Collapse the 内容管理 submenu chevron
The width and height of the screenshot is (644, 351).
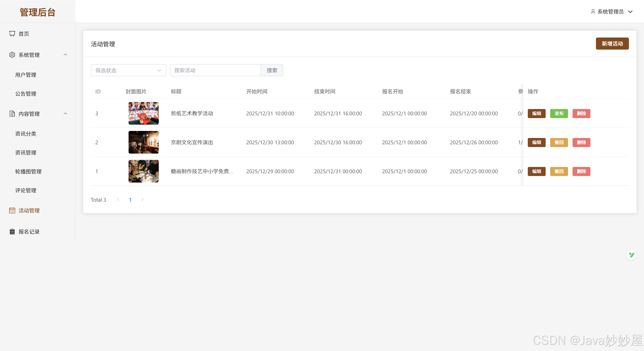pos(65,114)
